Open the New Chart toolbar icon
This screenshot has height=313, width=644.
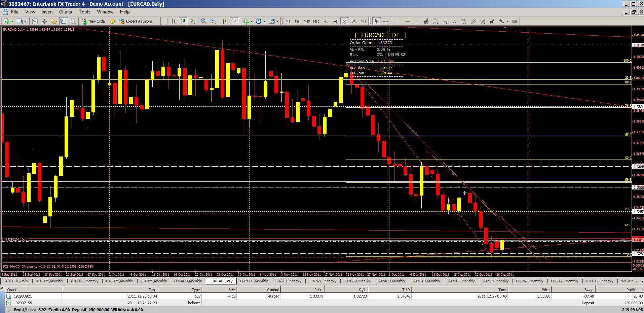coord(6,21)
